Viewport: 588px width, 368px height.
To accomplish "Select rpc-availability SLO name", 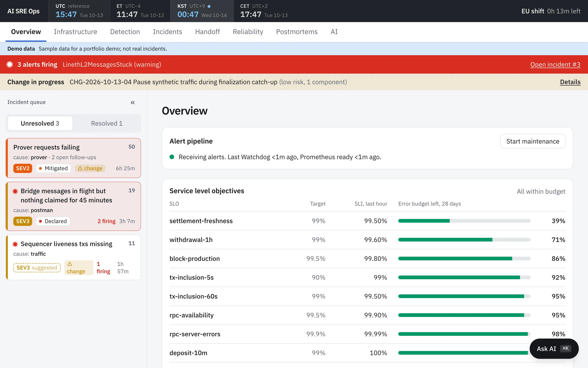I will [x=192, y=315].
